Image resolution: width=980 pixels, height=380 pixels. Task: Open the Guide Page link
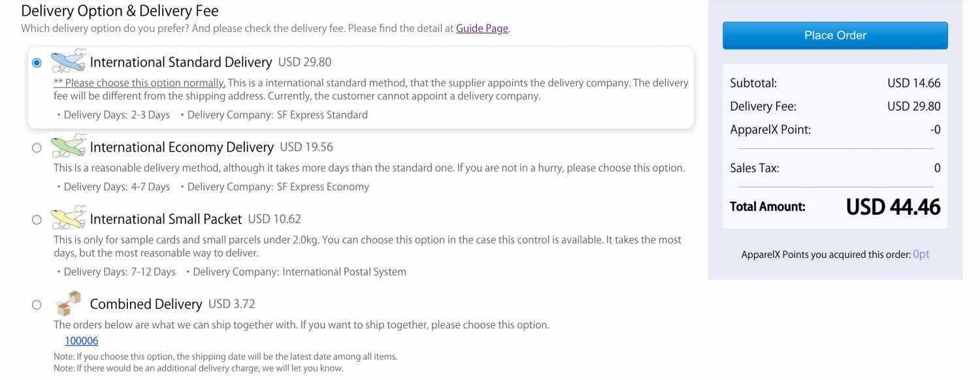point(482,28)
